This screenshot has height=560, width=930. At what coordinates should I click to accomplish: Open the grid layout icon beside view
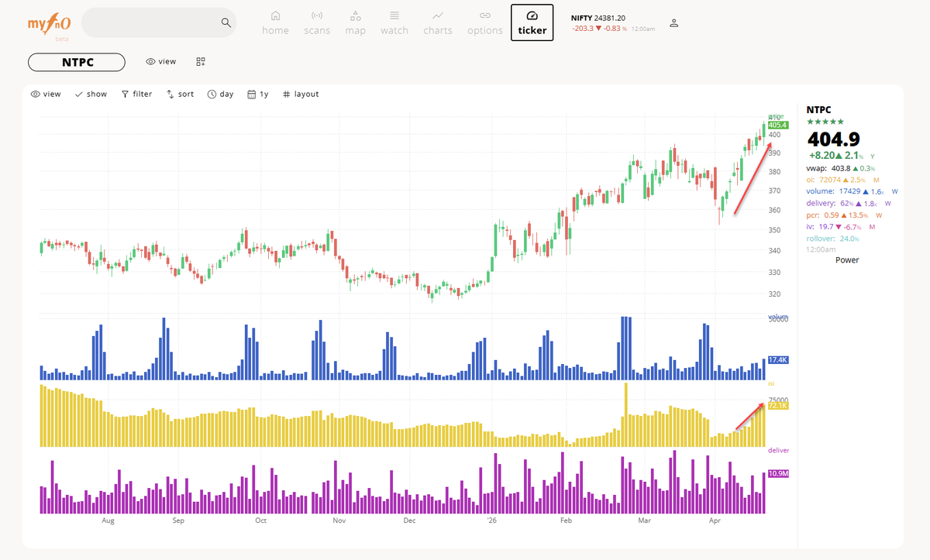point(200,61)
